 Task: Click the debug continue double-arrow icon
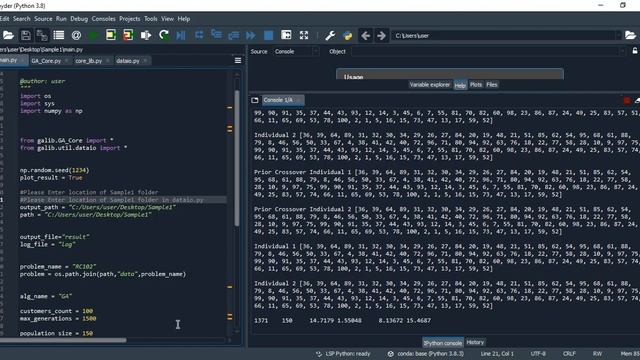[x=251, y=36]
